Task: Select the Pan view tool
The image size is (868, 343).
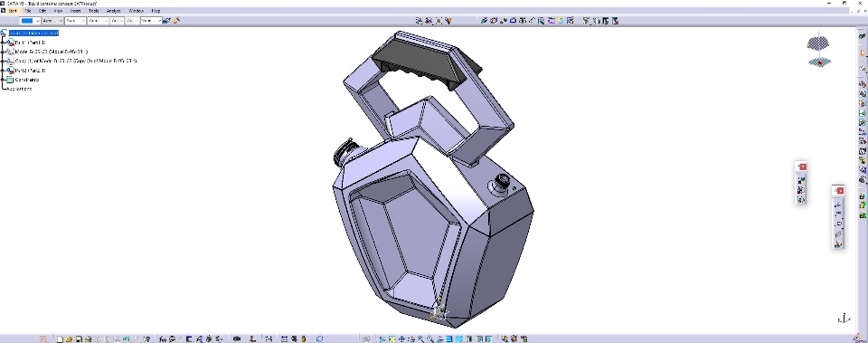Action: (x=401, y=338)
